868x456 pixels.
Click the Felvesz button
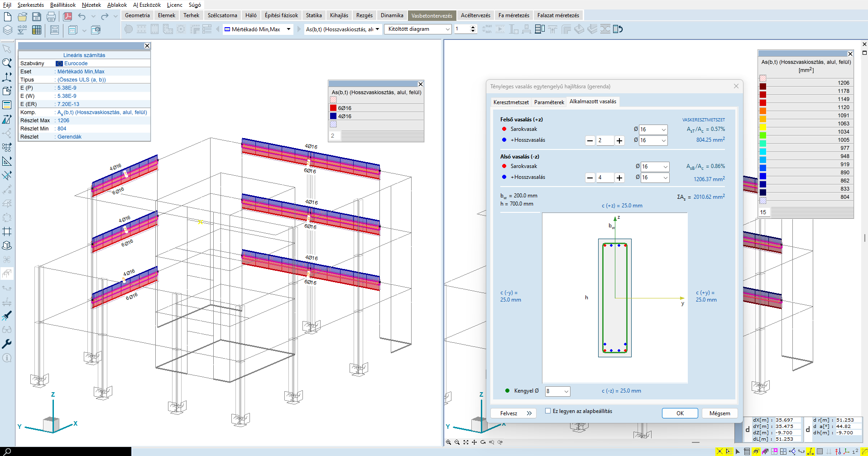coord(513,413)
